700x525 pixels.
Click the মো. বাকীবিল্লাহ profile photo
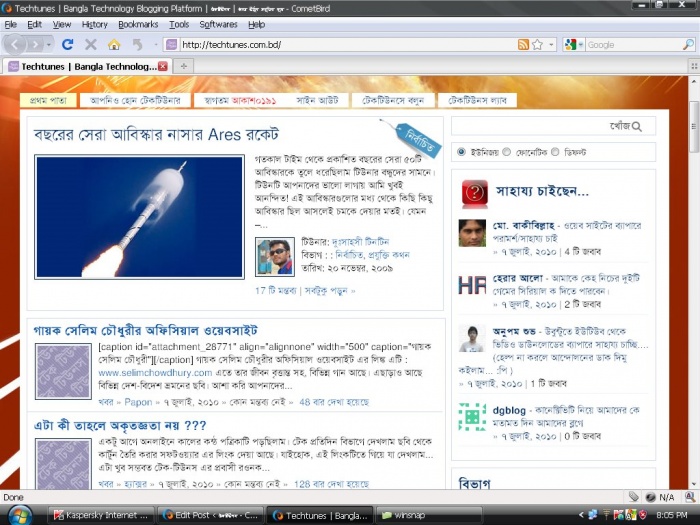472,233
